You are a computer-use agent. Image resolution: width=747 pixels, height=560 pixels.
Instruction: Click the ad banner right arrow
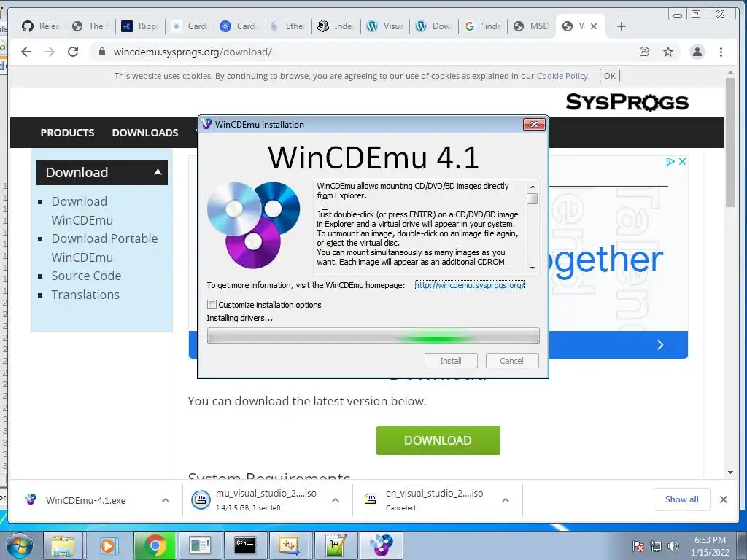(x=659, y=345)
